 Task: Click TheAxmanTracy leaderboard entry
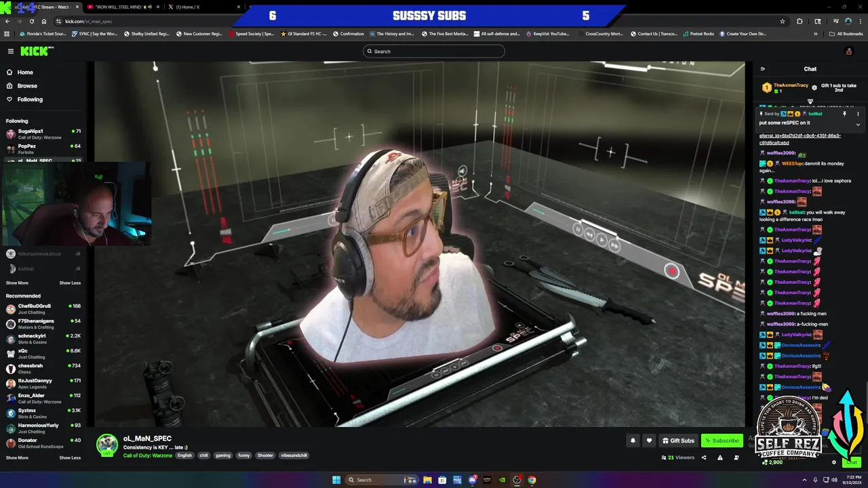pyautogui.click(x=785, y=87)
